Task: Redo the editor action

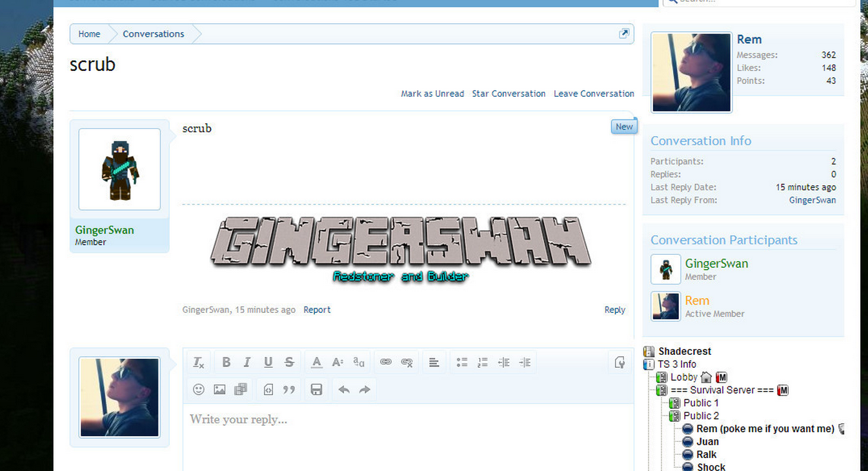Action: [365, 390]
